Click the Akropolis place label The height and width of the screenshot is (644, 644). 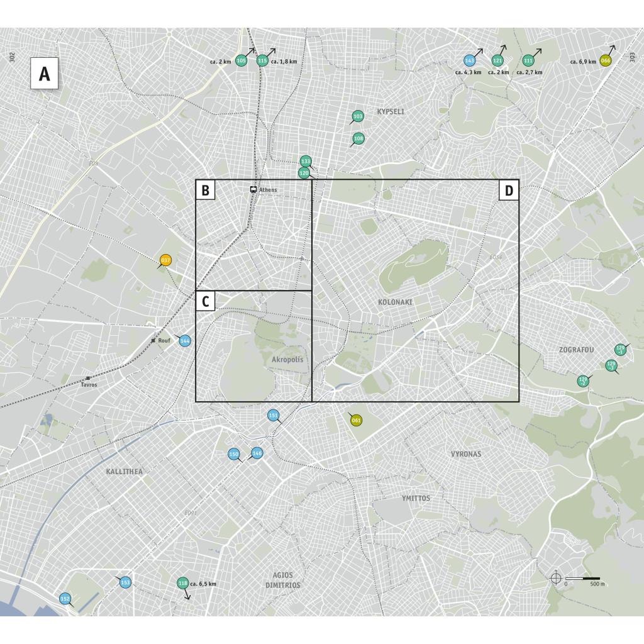pos(287,360)
